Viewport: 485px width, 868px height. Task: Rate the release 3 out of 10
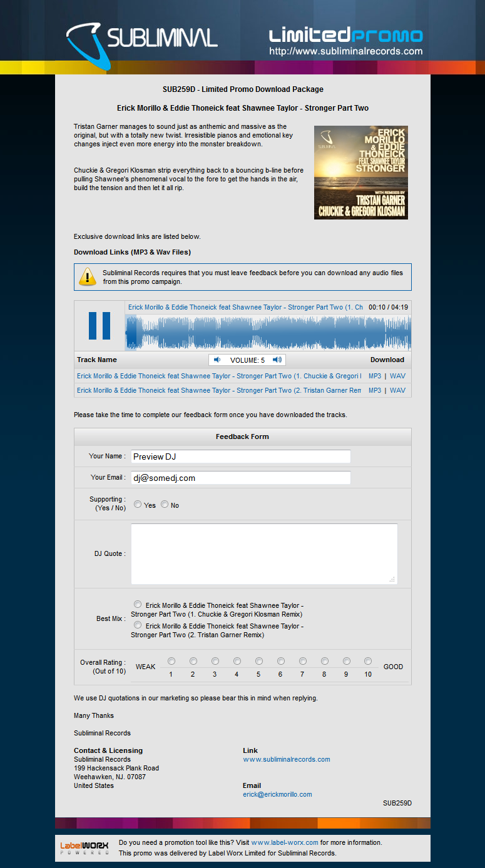pyautogui.click(x=215, y=661)
